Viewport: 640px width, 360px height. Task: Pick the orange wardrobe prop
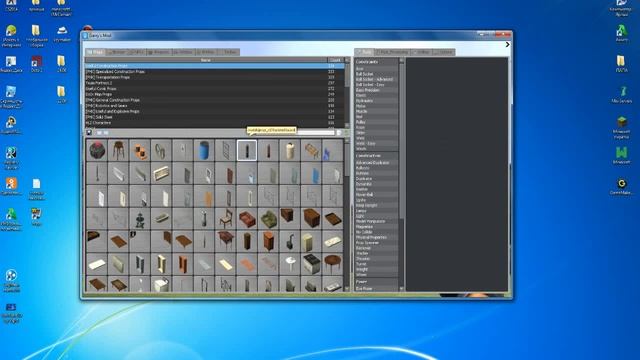[x=268, y=241]
